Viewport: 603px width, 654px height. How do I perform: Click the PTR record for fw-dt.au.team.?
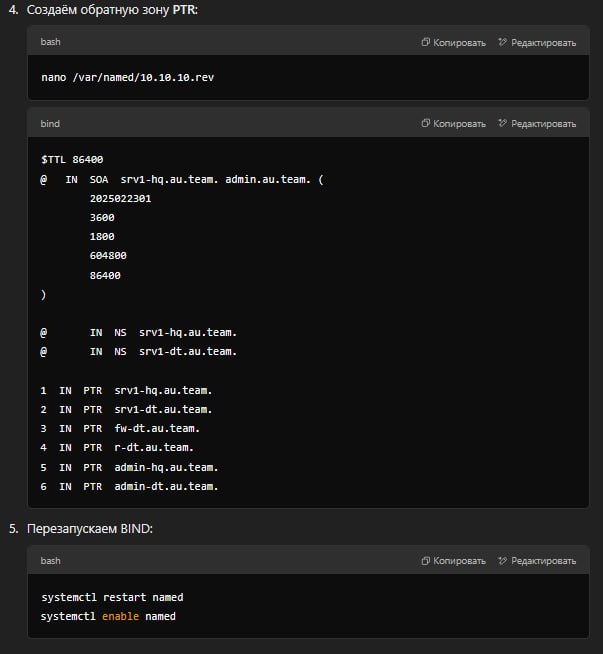click(x=120, y=428)
